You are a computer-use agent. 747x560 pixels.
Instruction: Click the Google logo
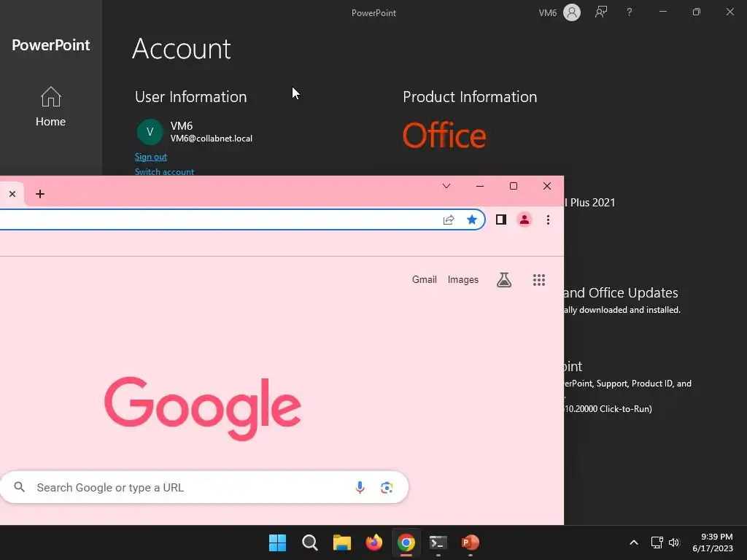pyautogui.click(x=203, y=408)
